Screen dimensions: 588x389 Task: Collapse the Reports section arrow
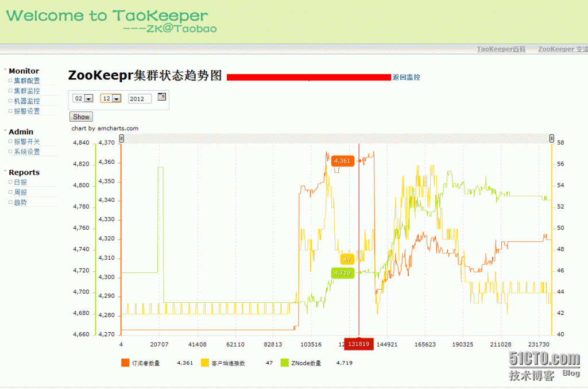point(5,171)
